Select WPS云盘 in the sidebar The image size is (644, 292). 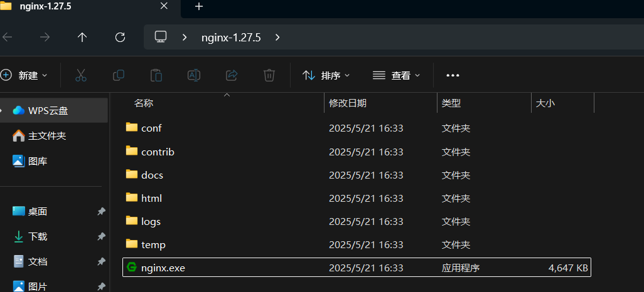point(54,111)
